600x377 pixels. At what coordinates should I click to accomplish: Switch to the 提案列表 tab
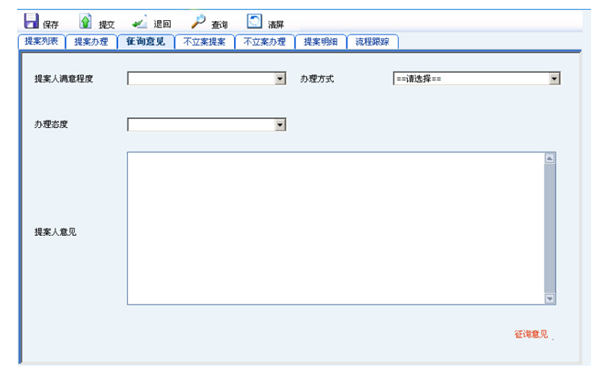point(41,41)
